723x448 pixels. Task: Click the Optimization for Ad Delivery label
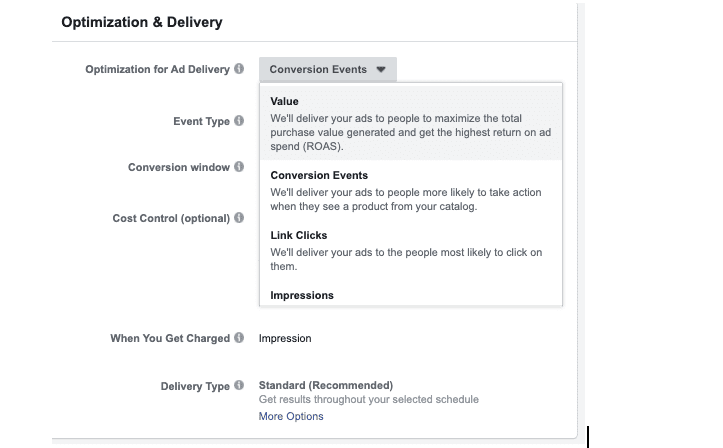pos(158,70)
